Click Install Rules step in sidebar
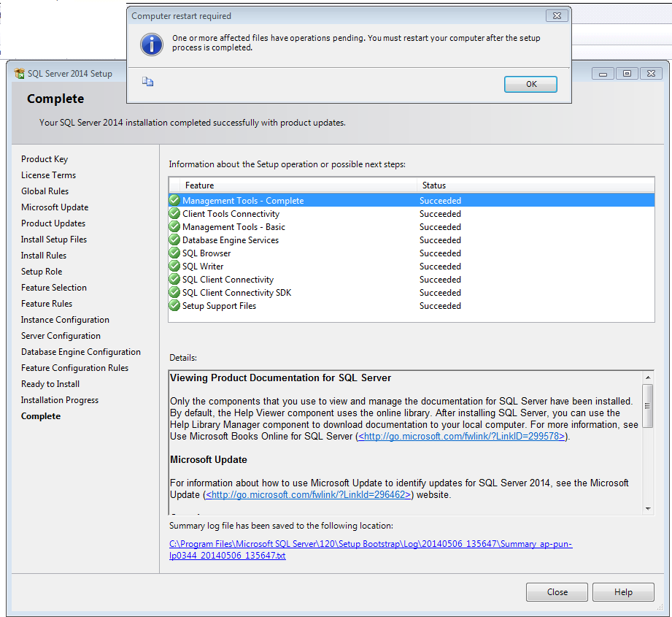672x617 pixels. point(44,256)
